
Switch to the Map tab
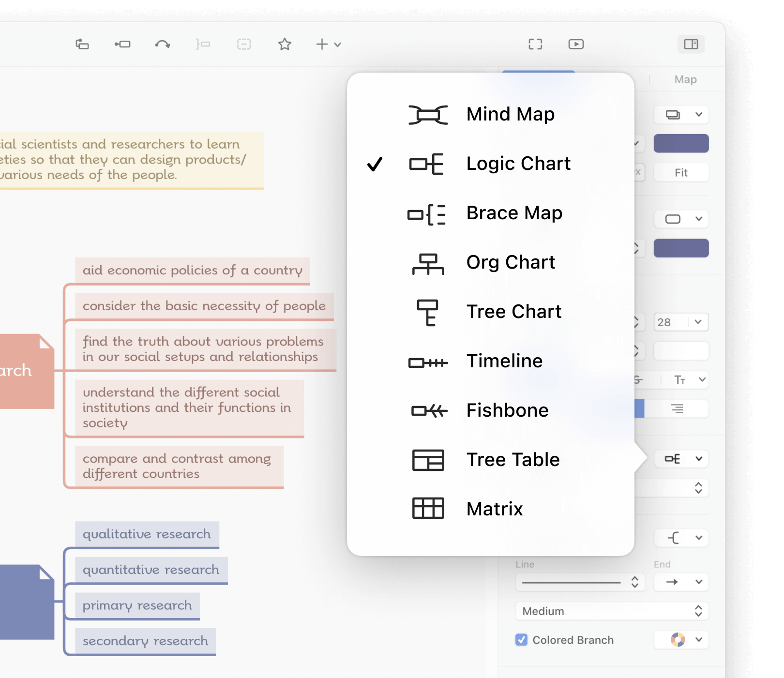(x=685, y=79)
